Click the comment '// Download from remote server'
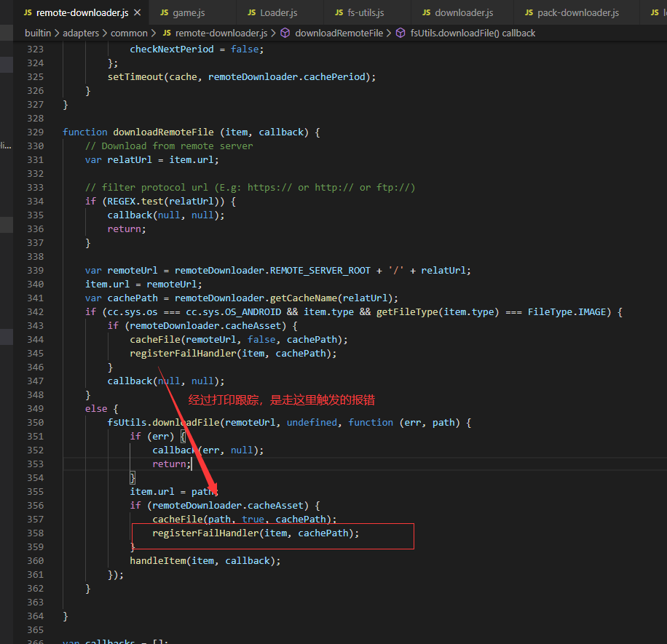Viewport: 667px width, 644px height. click(169, 146)
